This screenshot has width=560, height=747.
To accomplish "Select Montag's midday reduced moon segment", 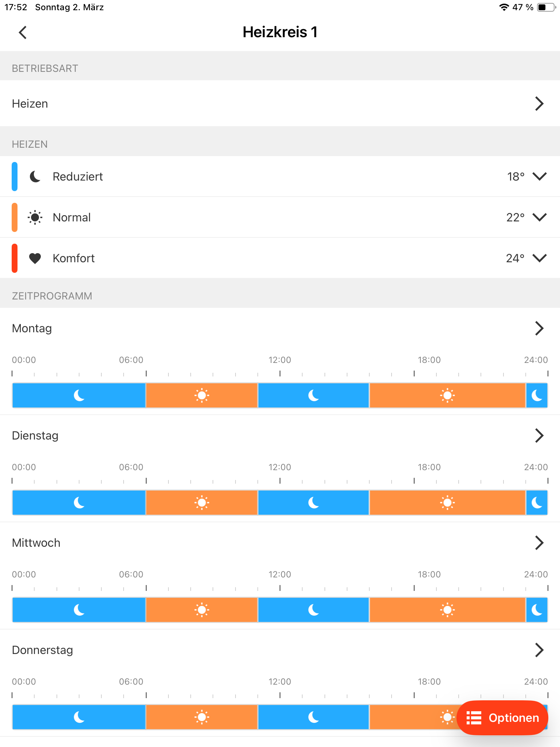I will point(314,395).
